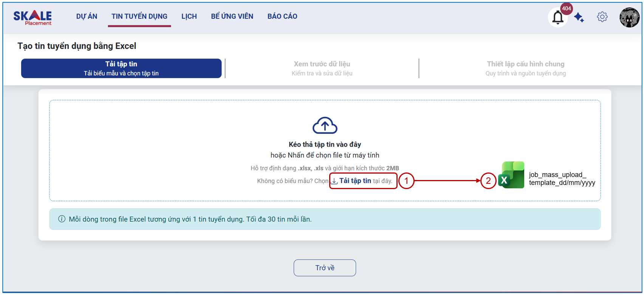This screenshot has width=644, height=295.
Task: Select the Xem trước dữ liệu step
Action: 322,68
